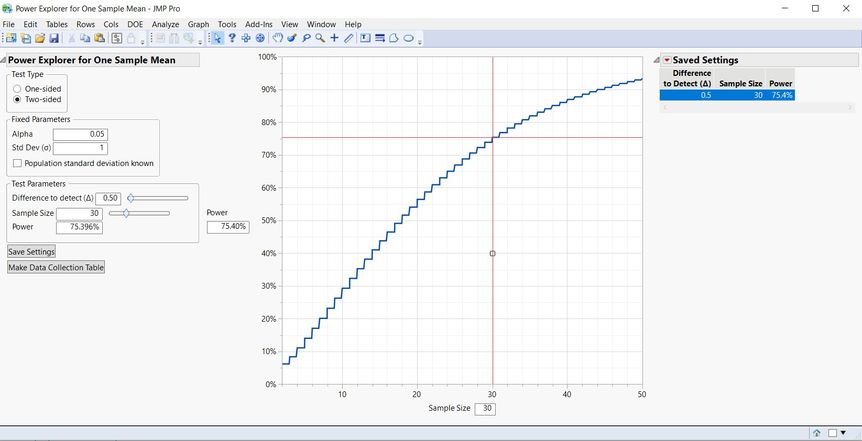Click the Sample Size box below graph
The height and width of the screenshot is (441, 862).
coord(485,409)
